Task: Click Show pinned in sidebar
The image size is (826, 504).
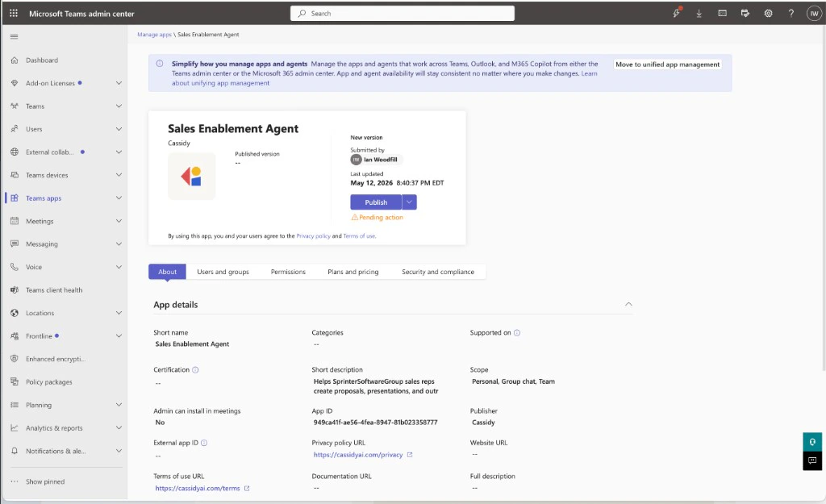Action: click(x=45, y=481)
